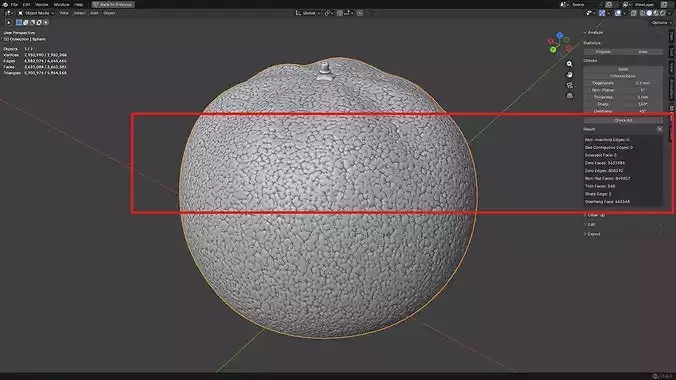Toggle snapping magnet icon

pos(340,13)
